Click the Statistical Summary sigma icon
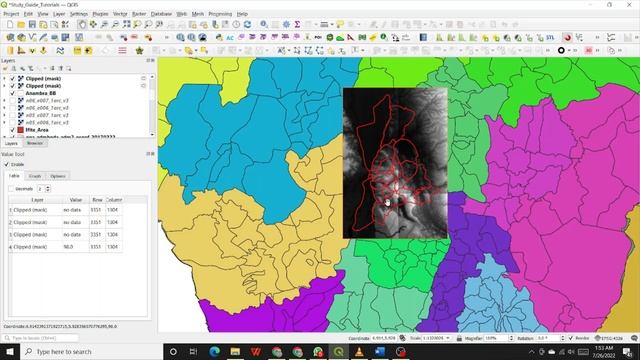 coord(298,24)
